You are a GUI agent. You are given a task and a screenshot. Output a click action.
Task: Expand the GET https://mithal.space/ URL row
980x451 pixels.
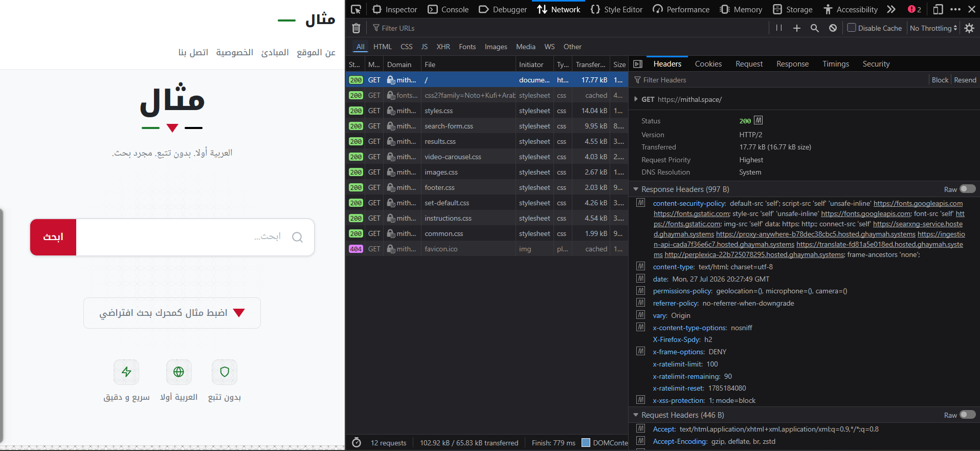(x=636, y=99)
